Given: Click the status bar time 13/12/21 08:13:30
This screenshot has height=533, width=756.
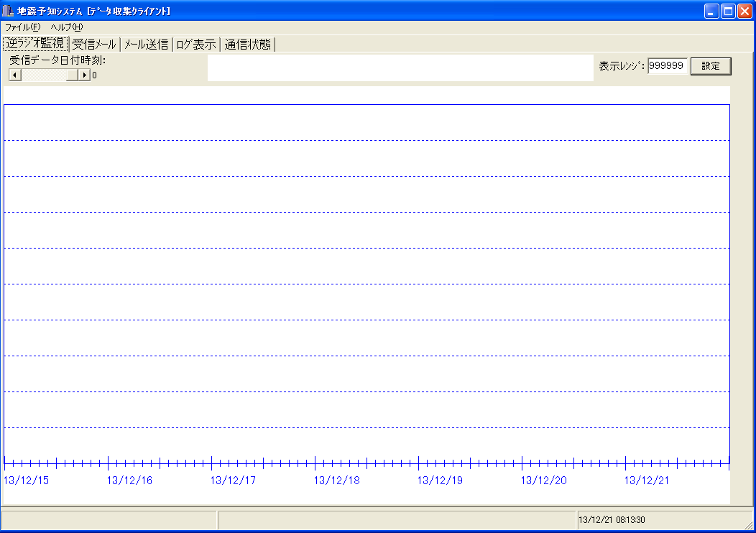Looking at the screenshot, I should (612, 520).
